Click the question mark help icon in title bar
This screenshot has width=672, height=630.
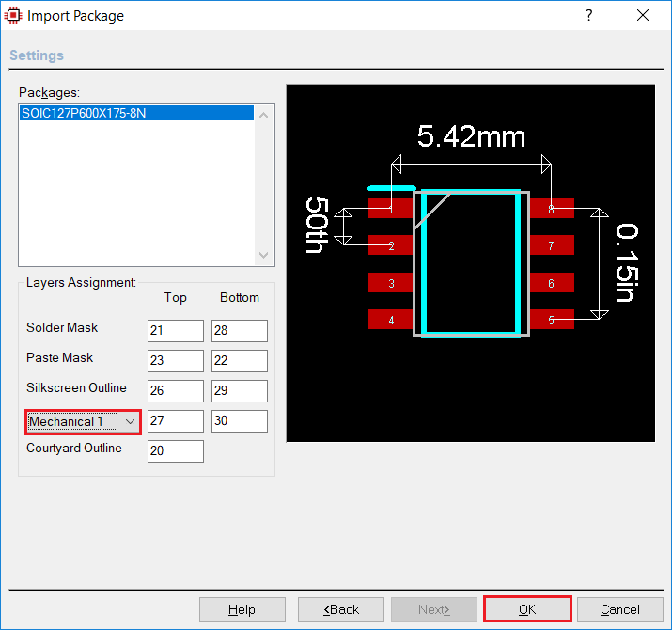(589, 15)
